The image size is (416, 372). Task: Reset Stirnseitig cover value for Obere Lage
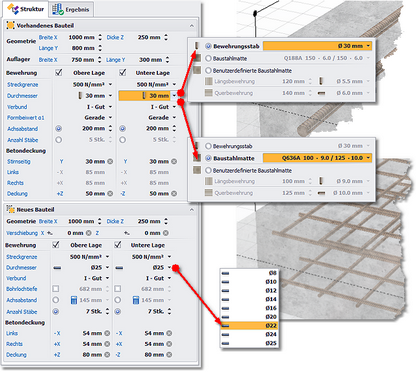pos(110,161)
